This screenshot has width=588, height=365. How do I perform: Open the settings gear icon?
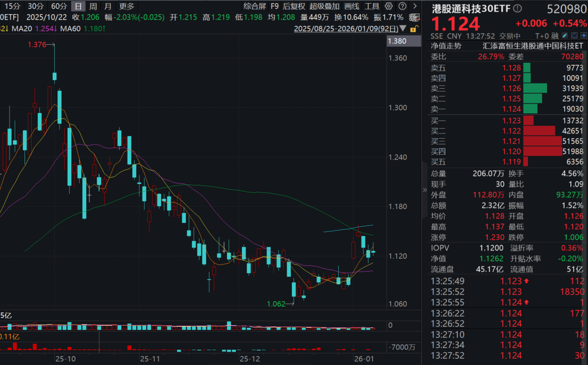click(389, 6)
